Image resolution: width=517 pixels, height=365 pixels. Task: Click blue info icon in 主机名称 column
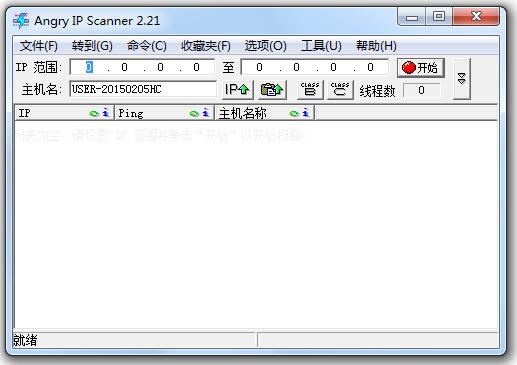(306, 113)
